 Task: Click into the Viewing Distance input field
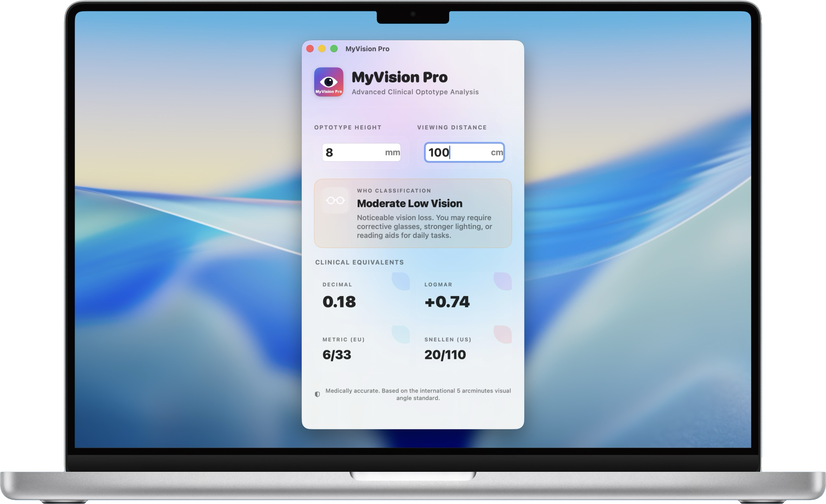[x=464, y=152]
